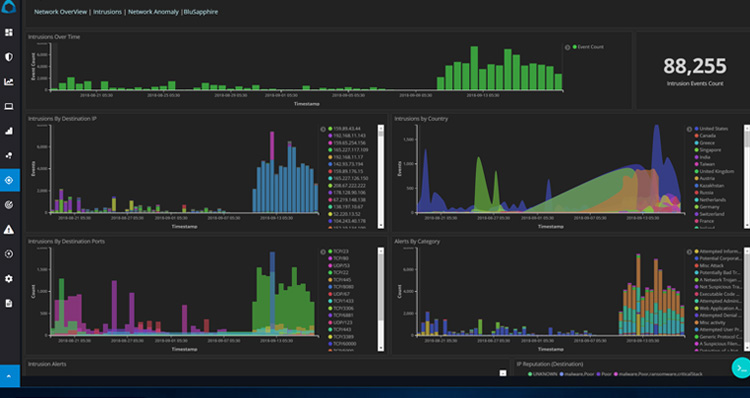The image size is (750, 398).
Task: Toggle the UDP/53 legend entry
Action: (339, 265)
